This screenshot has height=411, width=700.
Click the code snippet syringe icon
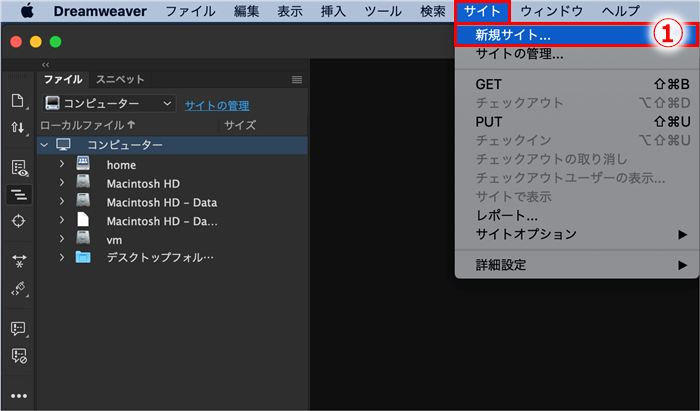[19, 289]
